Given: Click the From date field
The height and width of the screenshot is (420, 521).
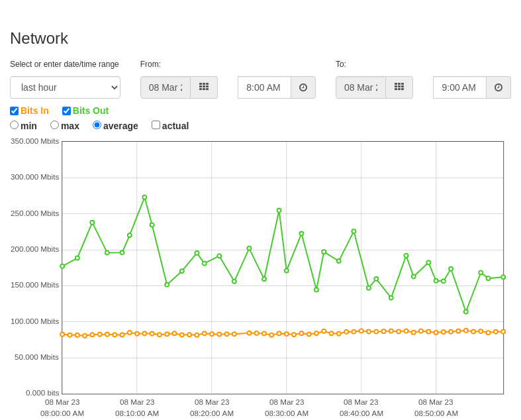Looking at the screenshot, I should click(x=166, y=87).
